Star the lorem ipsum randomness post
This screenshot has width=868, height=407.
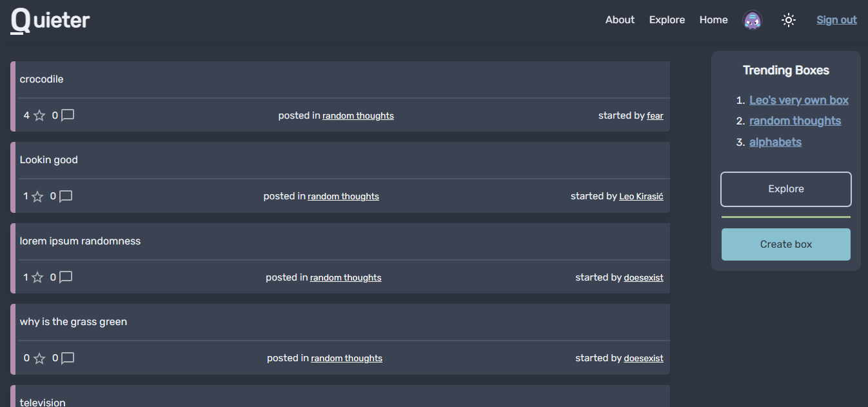[37, 277]
